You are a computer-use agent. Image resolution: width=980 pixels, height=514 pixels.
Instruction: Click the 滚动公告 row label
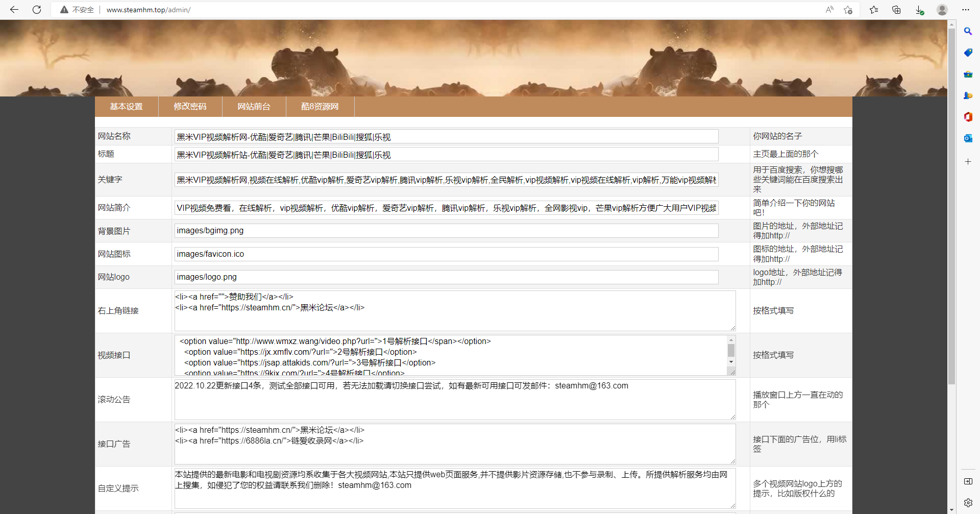coord(114,400)
